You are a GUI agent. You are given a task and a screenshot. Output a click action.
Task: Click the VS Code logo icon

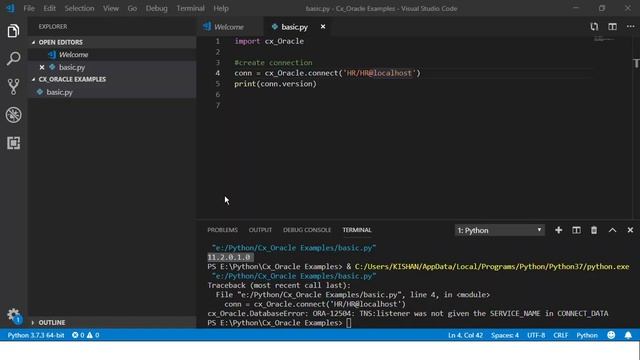click(x=10, y=8)
